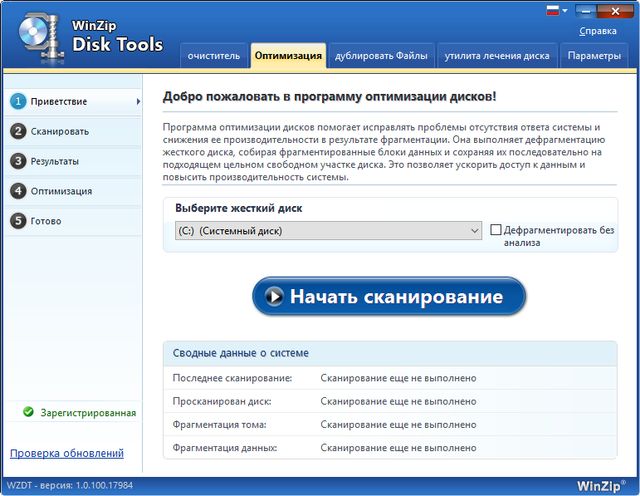Click the step 1 number circle icon
This screenshot has height=496, width=640.
click(x=18, y=101)
